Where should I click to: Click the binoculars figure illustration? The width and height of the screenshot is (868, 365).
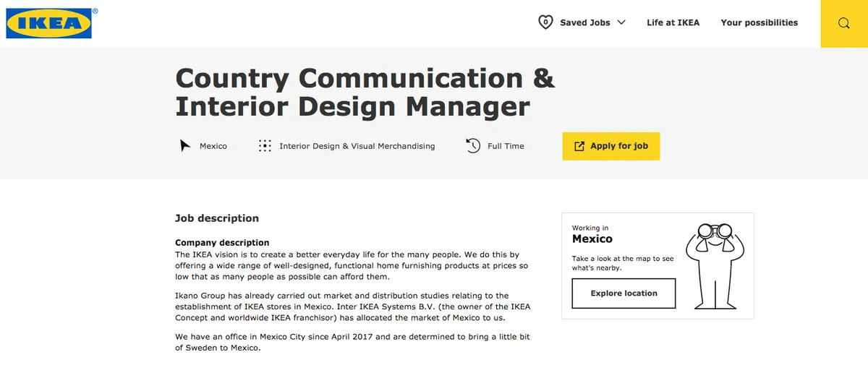point(715,265)
